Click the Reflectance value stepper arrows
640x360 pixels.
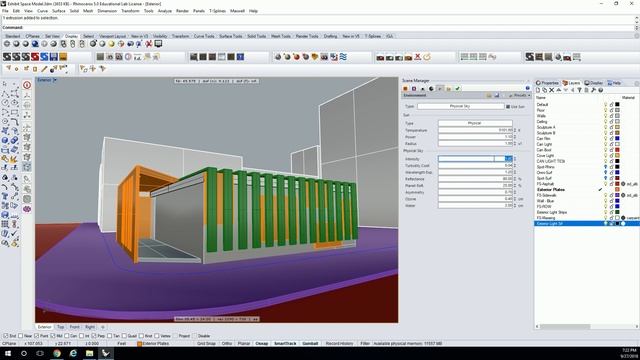point(515,179)
